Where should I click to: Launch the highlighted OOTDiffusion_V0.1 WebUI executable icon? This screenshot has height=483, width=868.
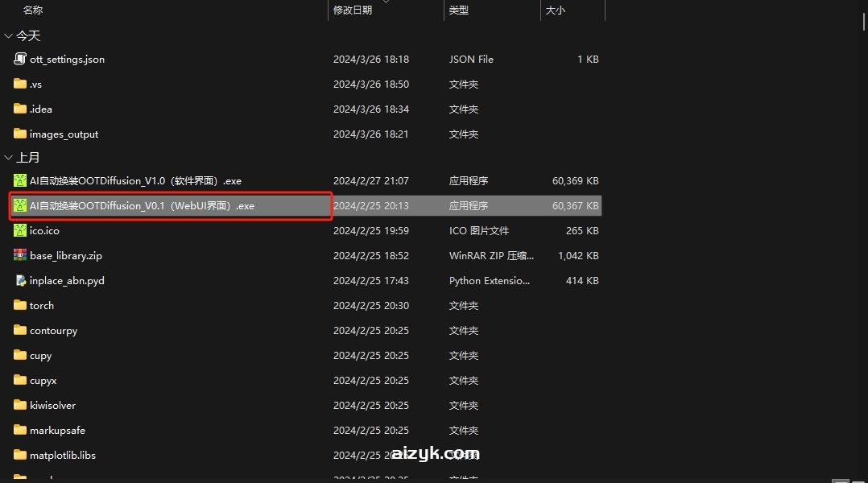[19, 205]
